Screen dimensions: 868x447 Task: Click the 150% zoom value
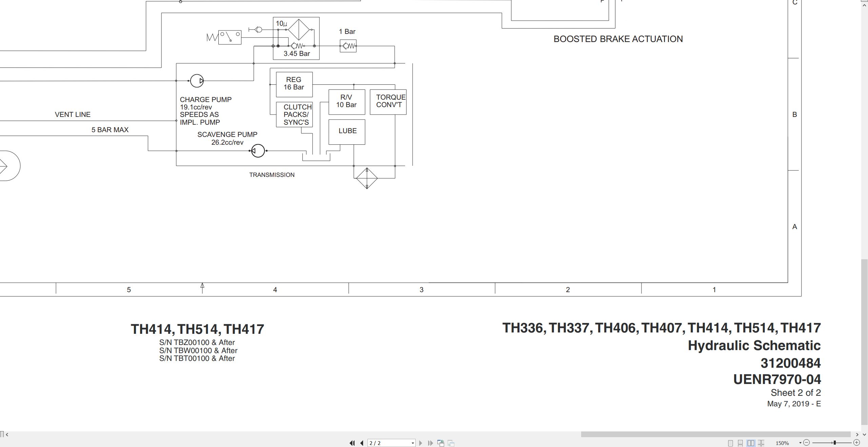tap(782, 443)
